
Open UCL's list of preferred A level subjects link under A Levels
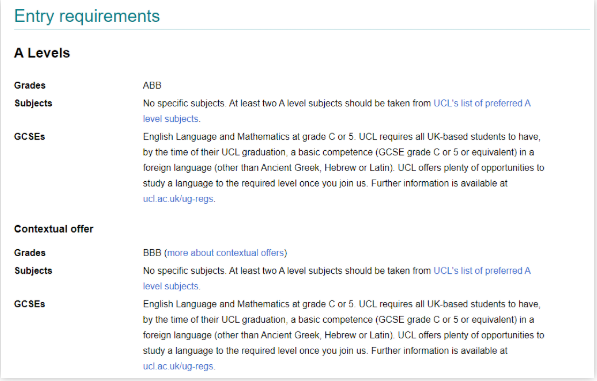[482, 104]
